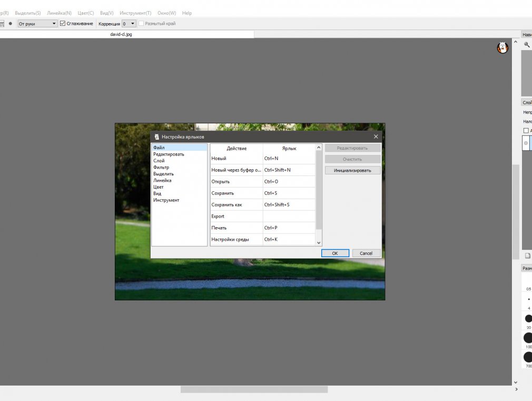The height and width of the screenshot is (401, 532).
Task: Switch to the david-d.jpg document tab
Action: point(121,34)
